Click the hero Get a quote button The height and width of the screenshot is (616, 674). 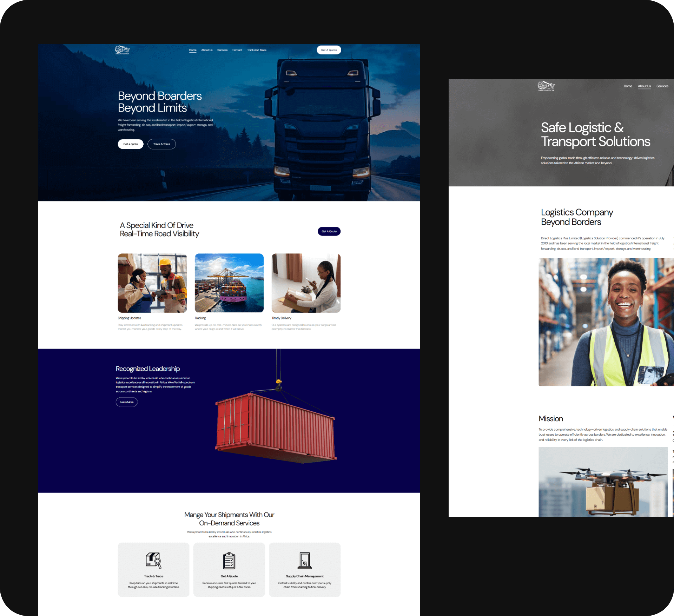point(131,144)
